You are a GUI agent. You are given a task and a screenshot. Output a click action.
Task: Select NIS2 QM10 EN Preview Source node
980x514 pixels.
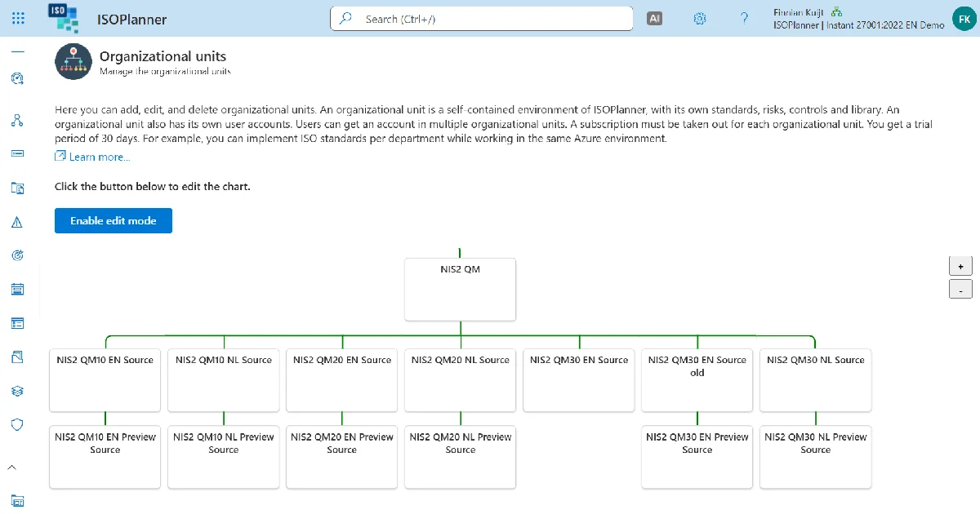pyautogui.click(x=105, y=457)
